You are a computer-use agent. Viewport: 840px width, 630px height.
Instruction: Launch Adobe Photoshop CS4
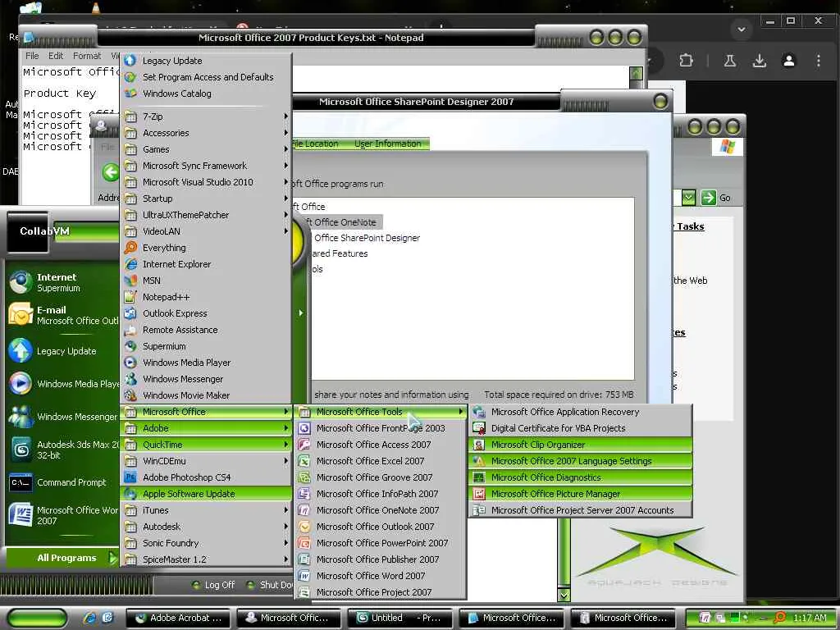pyautogui.click(x=206, y=477)
